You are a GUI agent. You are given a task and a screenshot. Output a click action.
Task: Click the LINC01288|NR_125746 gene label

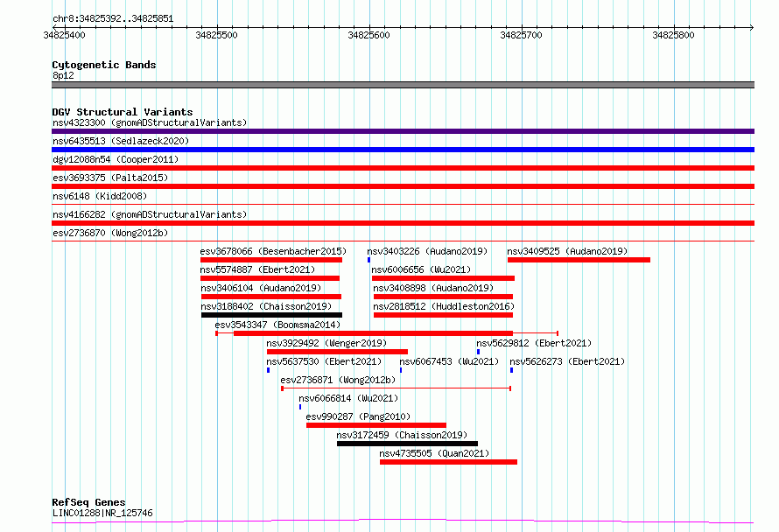[102, 513]
